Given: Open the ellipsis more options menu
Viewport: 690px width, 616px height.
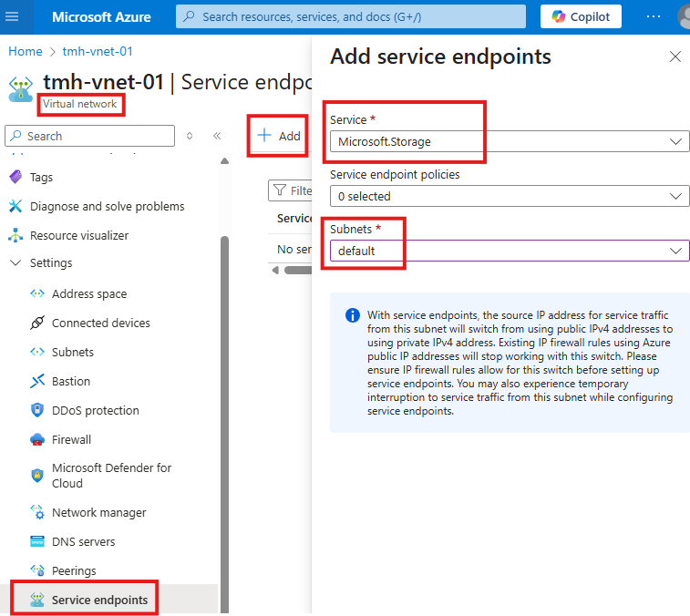Looking at the screenshot, I should 653,16.
